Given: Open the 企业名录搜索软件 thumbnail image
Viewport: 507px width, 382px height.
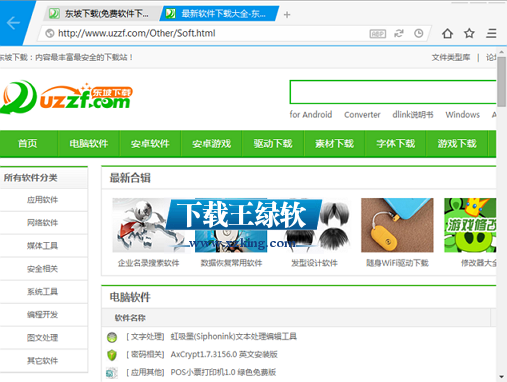Looking at the screenshot, I should (x=148, y=225).
